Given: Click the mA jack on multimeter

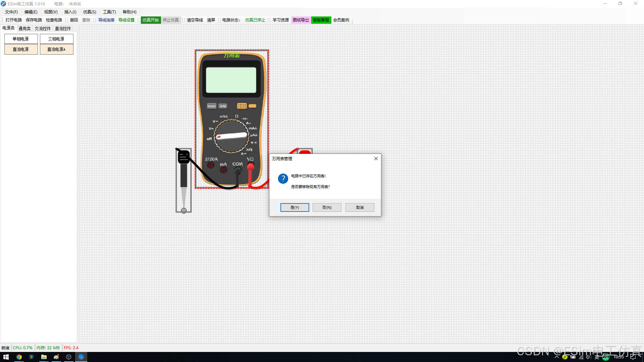Looking at the screenshot, I should click(x=224, y=170).
